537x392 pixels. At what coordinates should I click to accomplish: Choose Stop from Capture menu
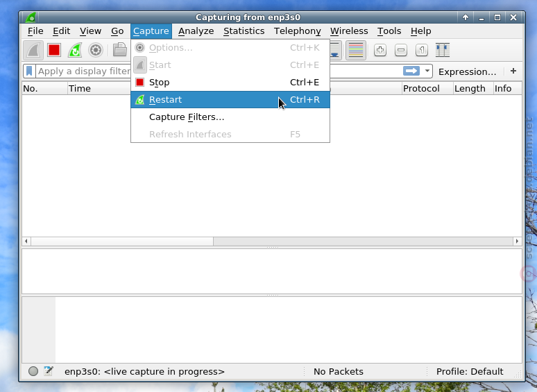230,82
